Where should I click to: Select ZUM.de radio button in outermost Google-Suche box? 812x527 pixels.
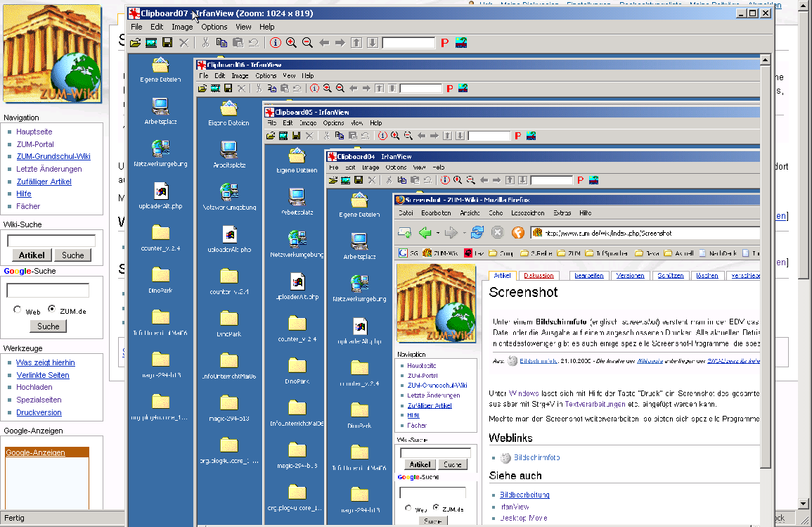[52, 310]
